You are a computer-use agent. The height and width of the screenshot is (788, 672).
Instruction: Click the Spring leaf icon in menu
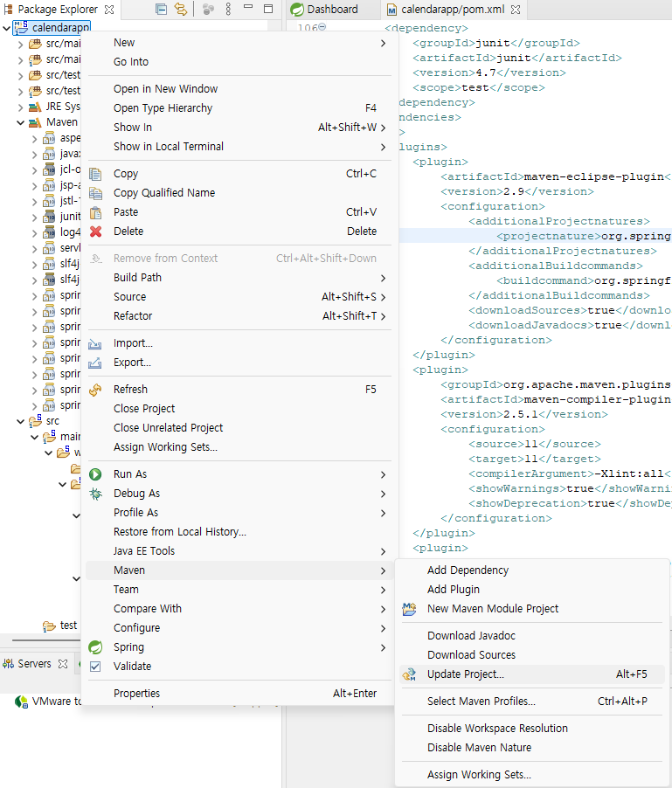[x=95, y=647]
